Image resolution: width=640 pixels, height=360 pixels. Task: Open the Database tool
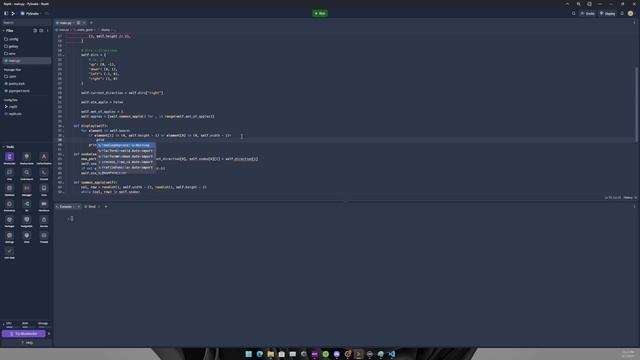click(9, 190)
